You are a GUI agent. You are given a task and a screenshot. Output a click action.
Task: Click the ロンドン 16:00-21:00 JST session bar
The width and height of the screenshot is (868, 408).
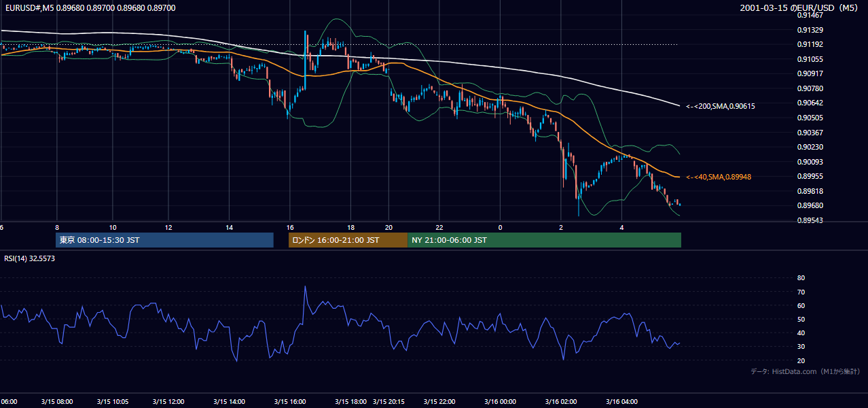click(x=348, y=240)
